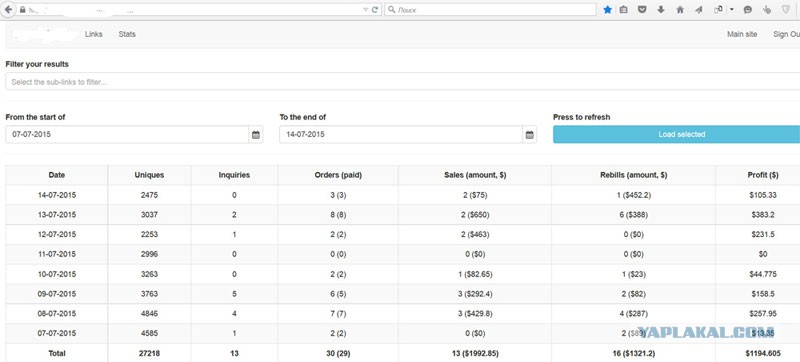Viewport: 800px width, 362px height.
Task: Open the Stats menu item
Action: [127, 34]
